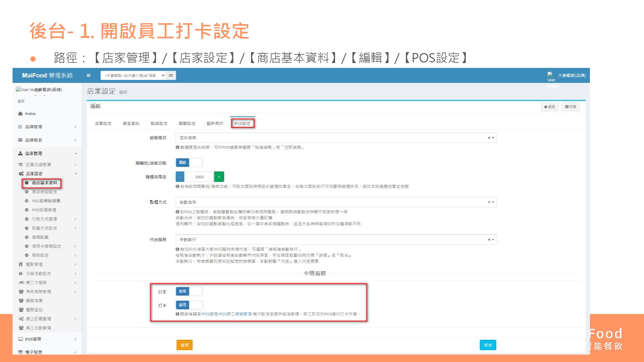This screenshot has width=644, height=362.
Task: Click the gear icon beside 商店基本資料
Action: (27, 183)
